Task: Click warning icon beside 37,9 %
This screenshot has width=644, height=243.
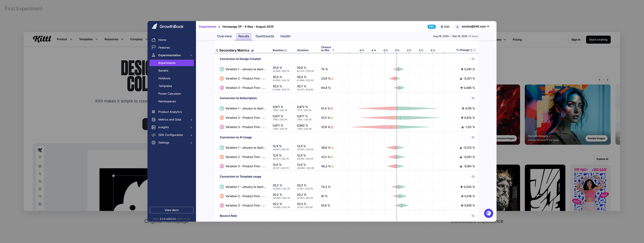Action: point(332,127)
